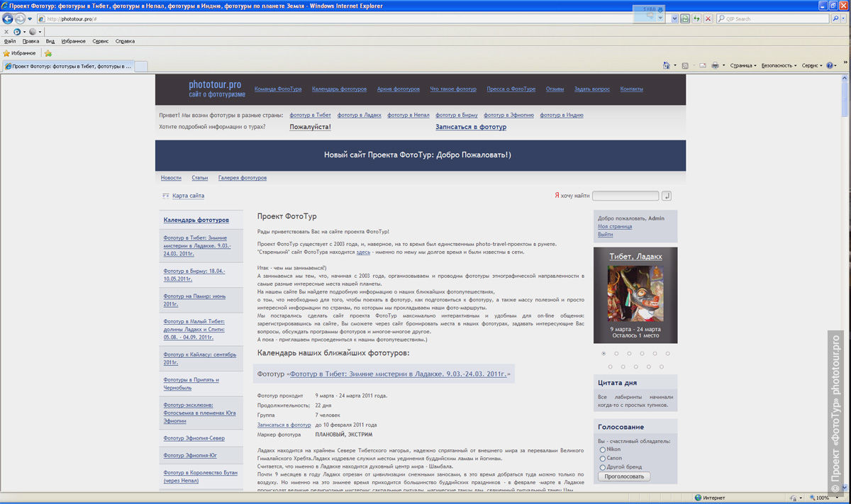This screenshot has width=851, height=504.
Task: Click the selected carousel dot under Tibet banner
Action: (604, 353)
